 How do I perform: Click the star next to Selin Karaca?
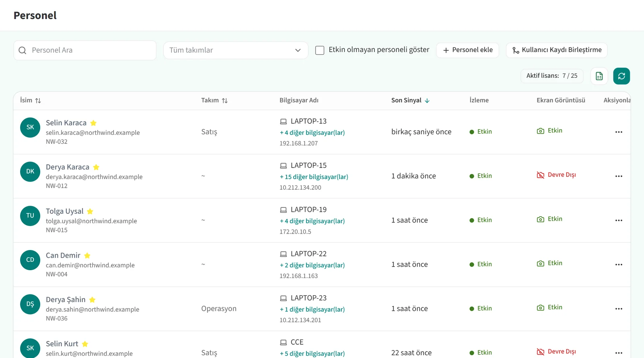point(93,123)
